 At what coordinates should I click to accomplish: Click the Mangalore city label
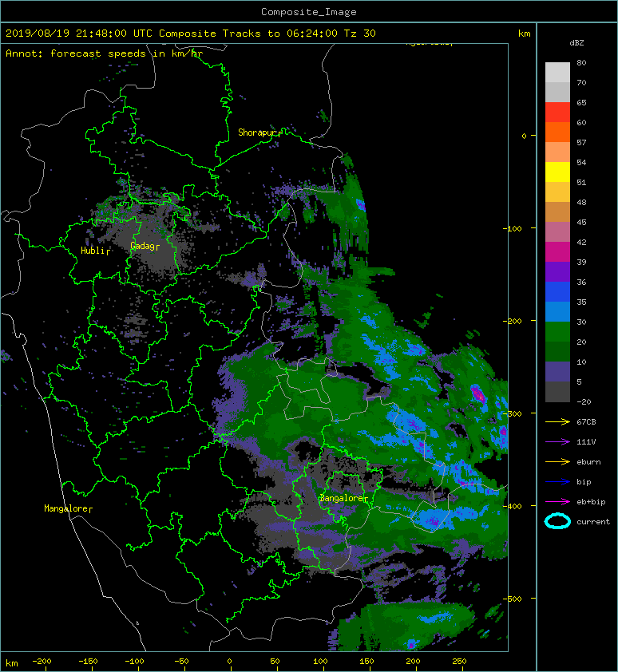click(x=66, y=508)
